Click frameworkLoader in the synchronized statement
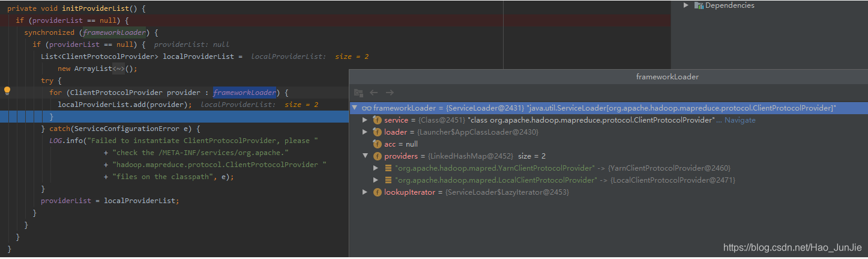868x259 pixels. pos(114,32)
